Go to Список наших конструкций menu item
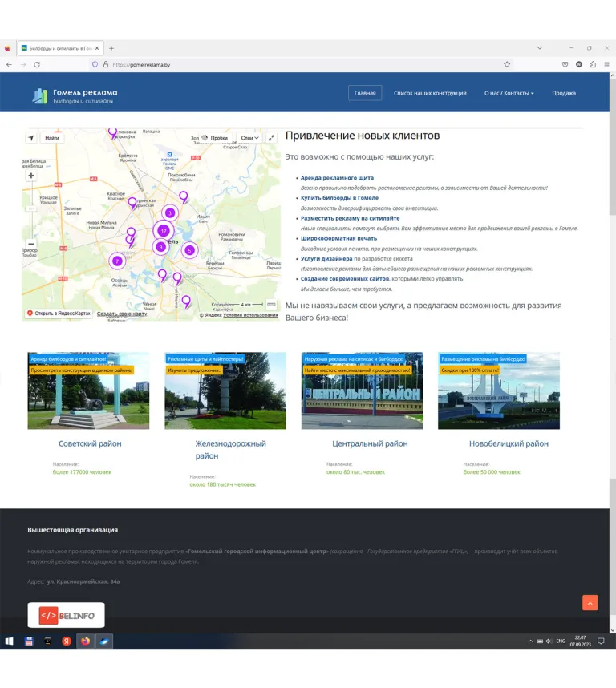Image resolution: width=616 pixels, height=688 pixels. [x=430, y=93]
